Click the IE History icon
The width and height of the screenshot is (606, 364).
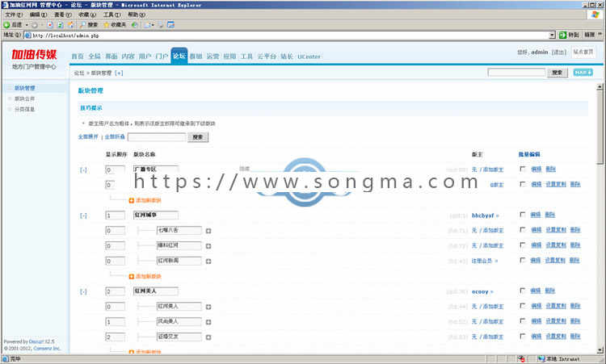(x=134, y=25)
